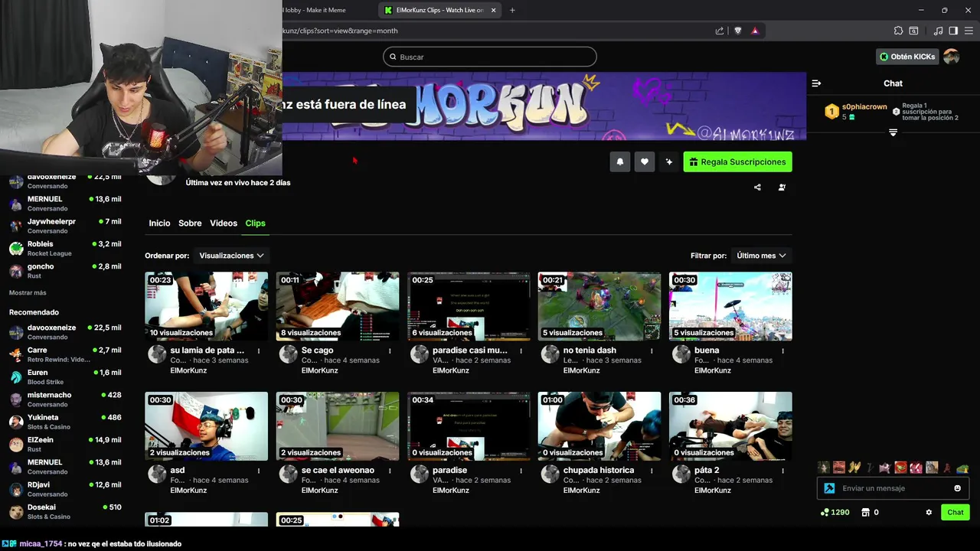The width and height of the screenshot is (980, 551).
Task: Click the sparkle icon button beside the heart
Action: click(669, 162)
